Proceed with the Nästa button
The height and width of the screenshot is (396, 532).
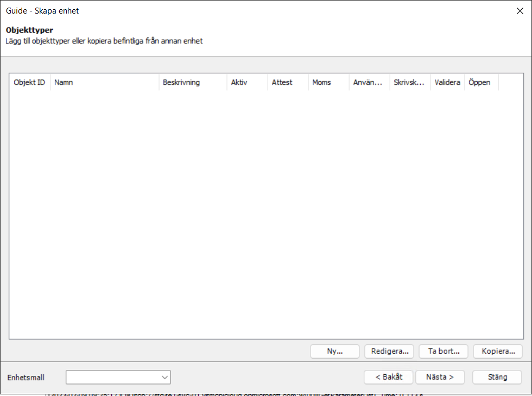point(440,377)
